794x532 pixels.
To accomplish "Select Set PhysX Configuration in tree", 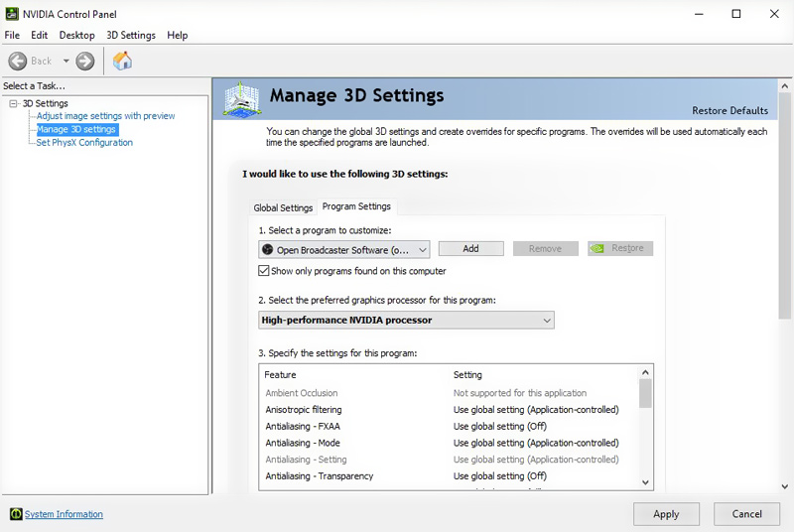I will 84,143.
